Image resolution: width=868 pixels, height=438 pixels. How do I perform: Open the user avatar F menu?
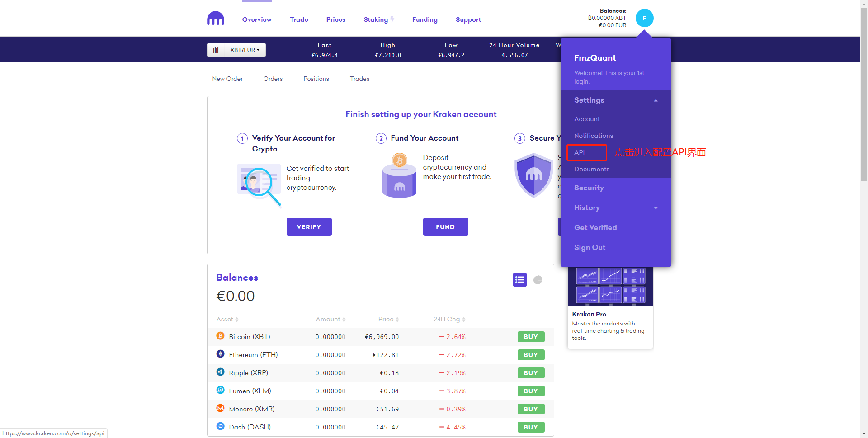tap(644, 18)
